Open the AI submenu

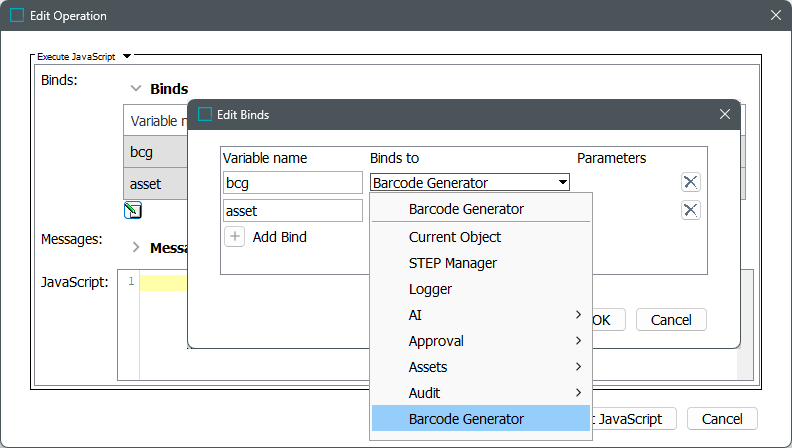(x=480, y=315)
